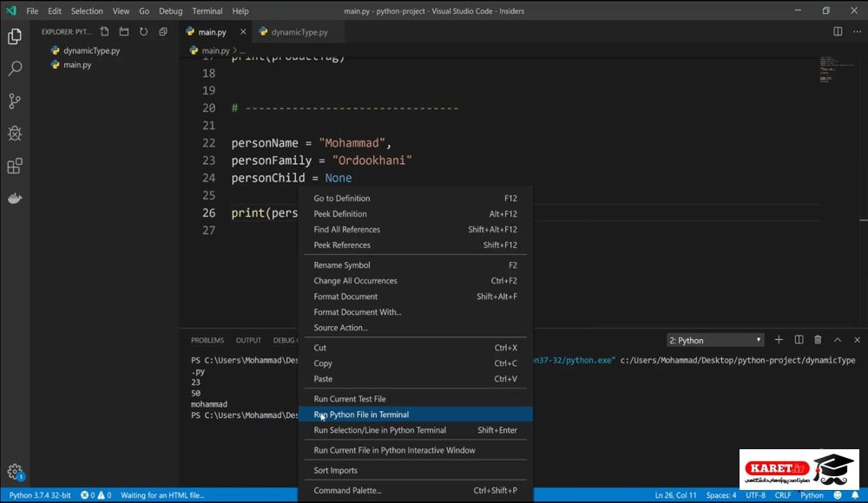Screen dimensions: 868x503
Task: Open dynamicType.py in the Explorer
Action: click(x=91, y=50)
